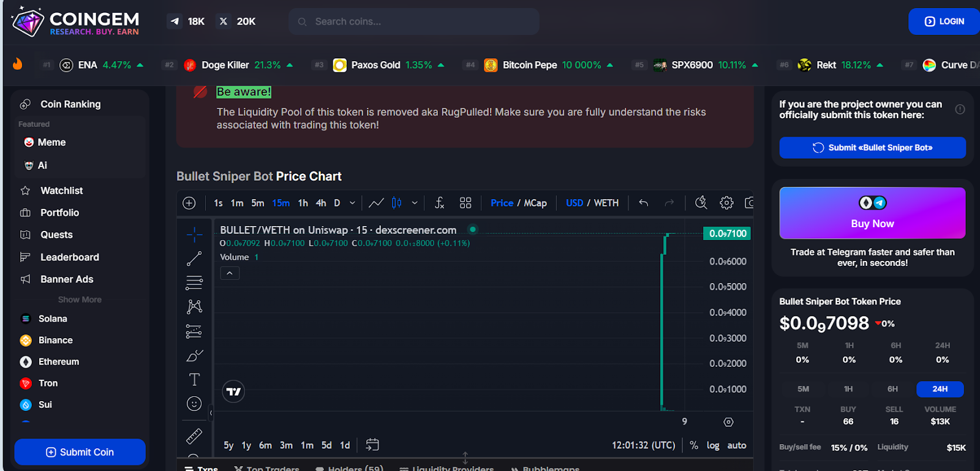The height and width of the screenshot is (471, 980).
Task: Open chart type dropdown arrow
Action: [415, 203]
